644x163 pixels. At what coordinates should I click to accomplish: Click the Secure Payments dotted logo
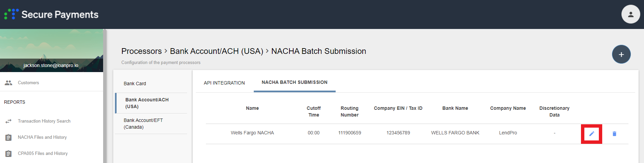(11, 14)
